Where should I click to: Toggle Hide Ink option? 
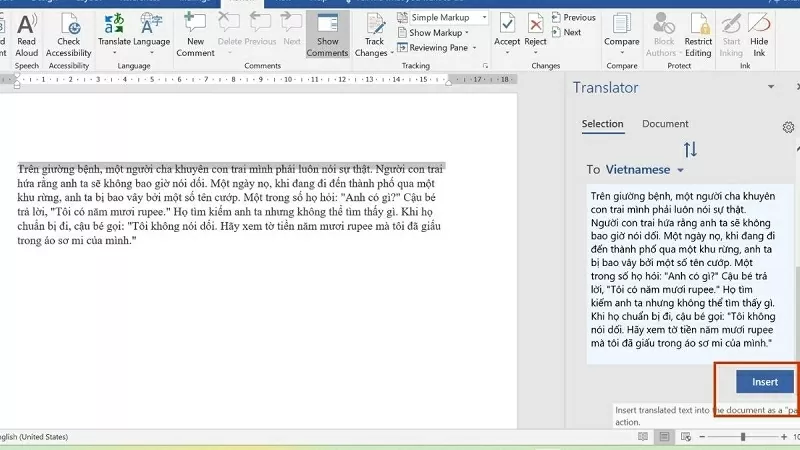[x=759, y=30]
